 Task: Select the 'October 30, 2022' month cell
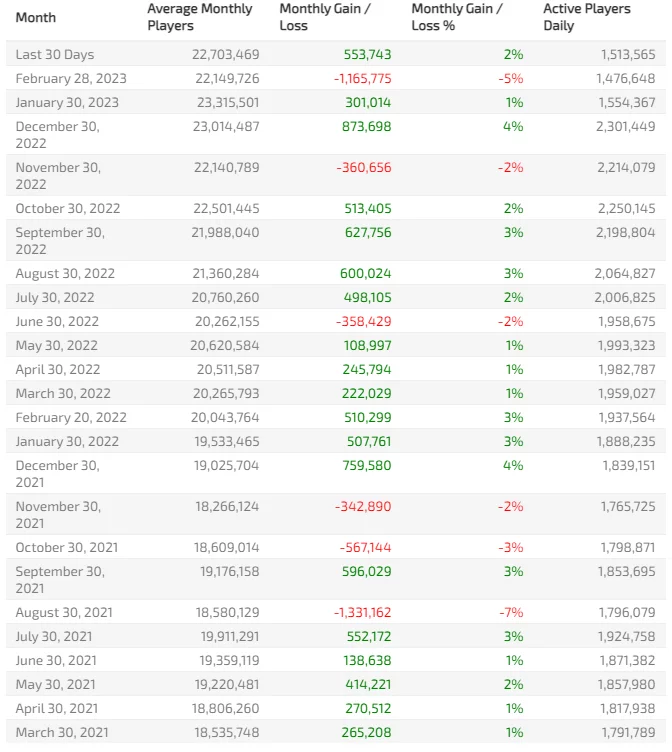pos(68,209)
